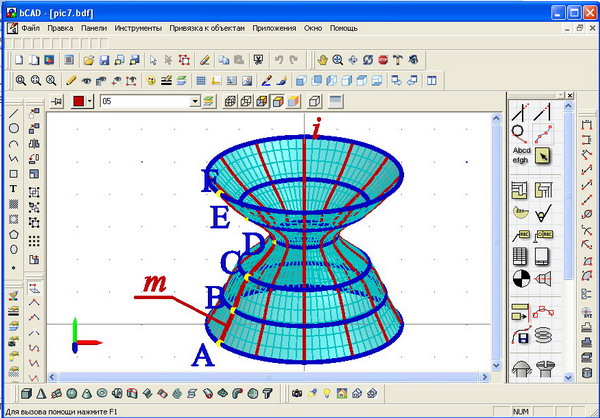
Task: Select the Rectangle drawing tool
Action: click(13, 173)
